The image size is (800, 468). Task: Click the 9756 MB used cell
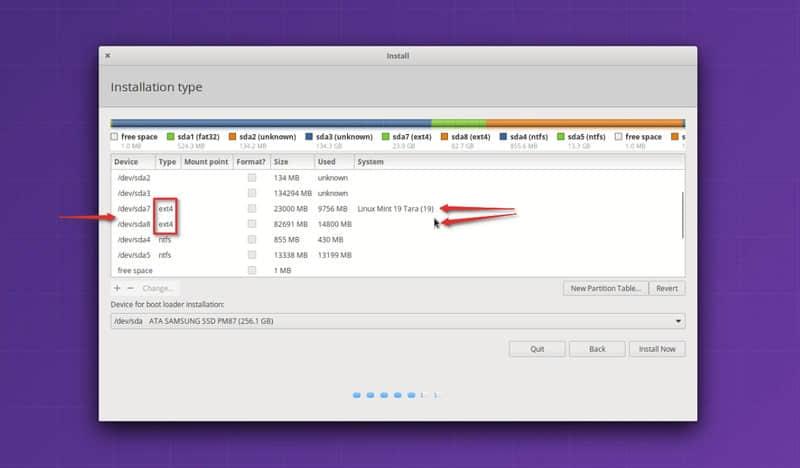[x=332, y=208]
